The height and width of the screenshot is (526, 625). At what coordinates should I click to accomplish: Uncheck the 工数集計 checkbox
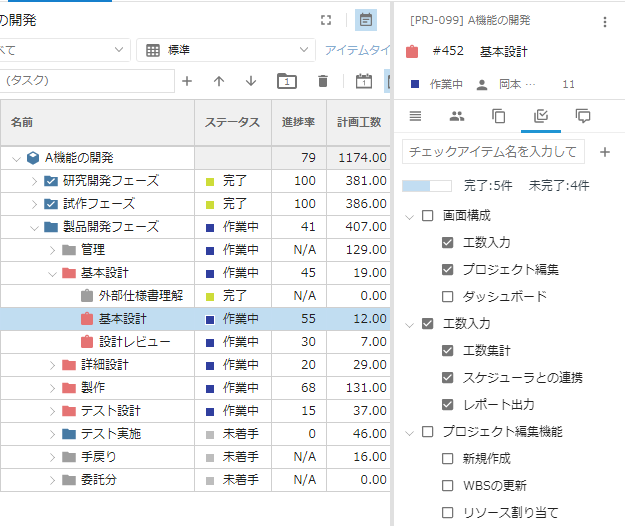448,351
